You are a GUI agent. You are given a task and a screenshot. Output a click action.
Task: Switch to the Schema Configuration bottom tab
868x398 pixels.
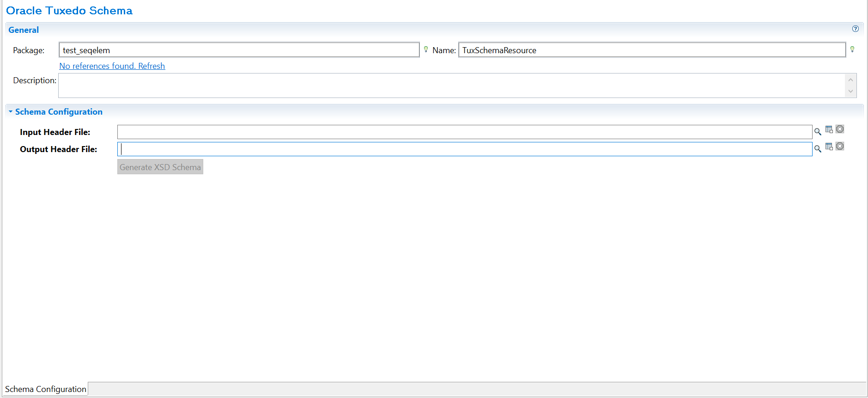46,389
